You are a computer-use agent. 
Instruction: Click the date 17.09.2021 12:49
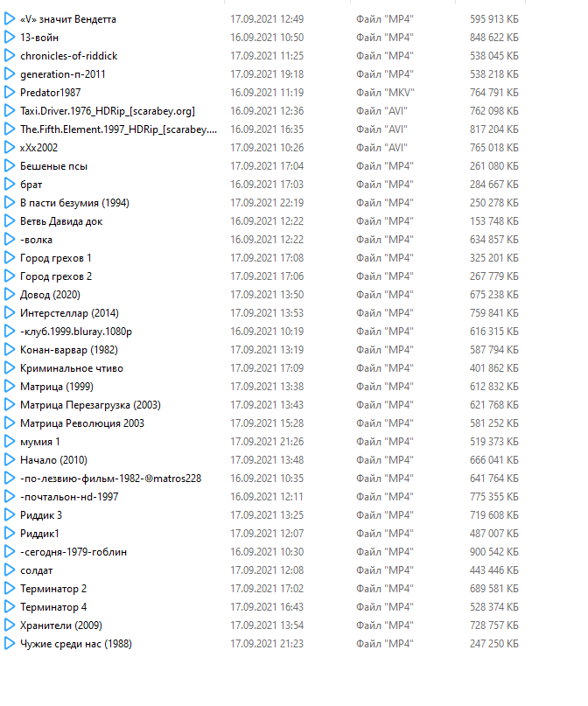[267, 19]
